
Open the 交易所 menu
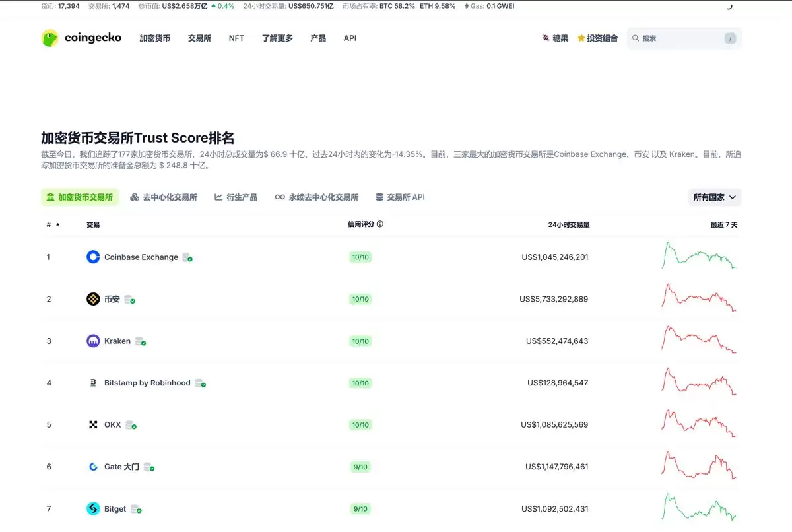199,38
